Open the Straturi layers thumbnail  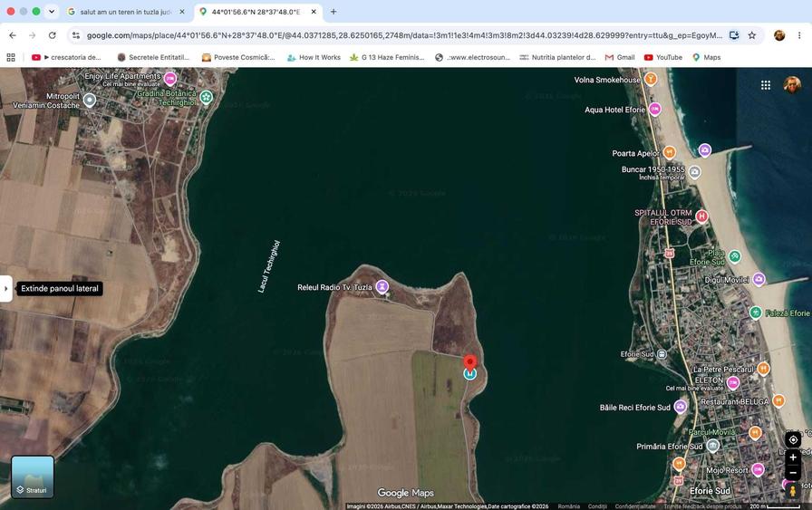tap(33, 476)
